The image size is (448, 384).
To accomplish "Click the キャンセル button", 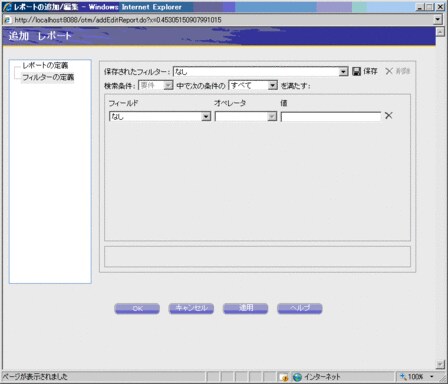I will [191, 308].
